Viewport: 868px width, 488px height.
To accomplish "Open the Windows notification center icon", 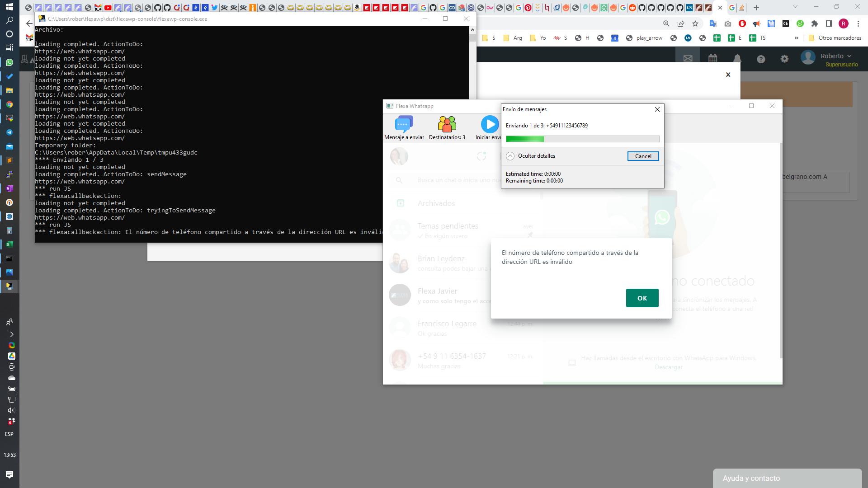I will tap(9, 474).
